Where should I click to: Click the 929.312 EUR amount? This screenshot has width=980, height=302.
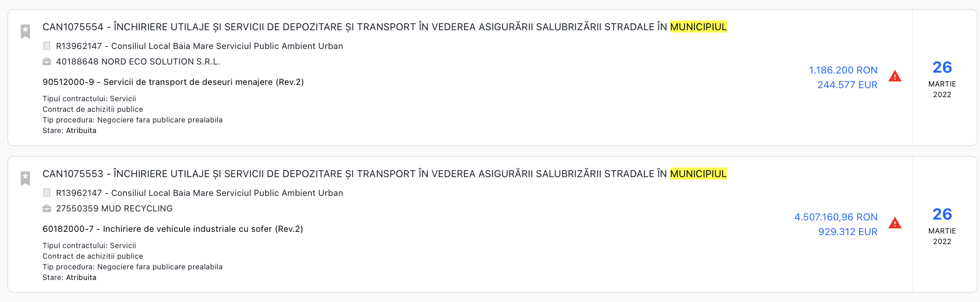tap(848, 232)
